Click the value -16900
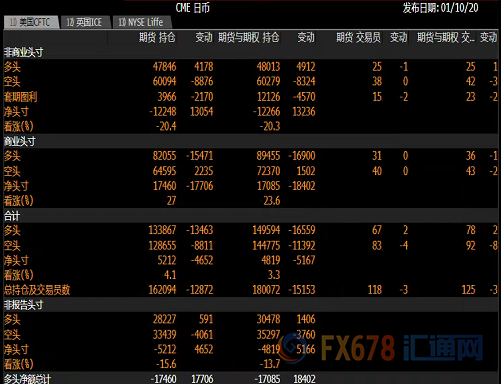Viewport: 501px width, 384px height. (302, 156)
